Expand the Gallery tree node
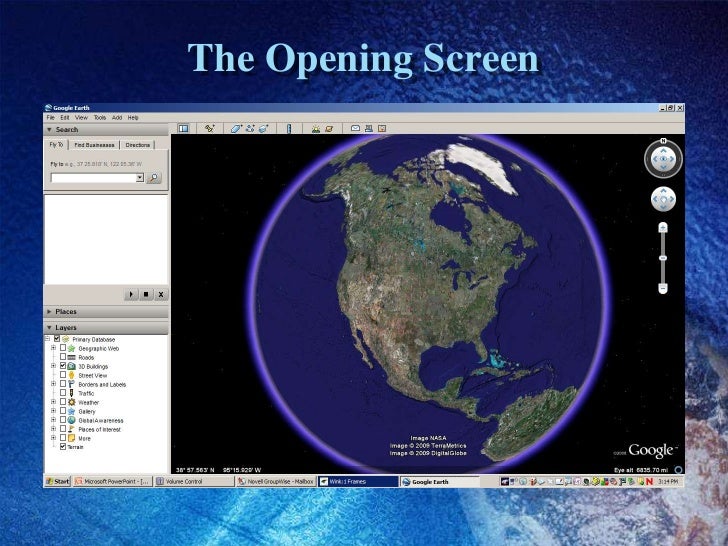The width and height of the screenshot is (728, 546). pos(53,411)
